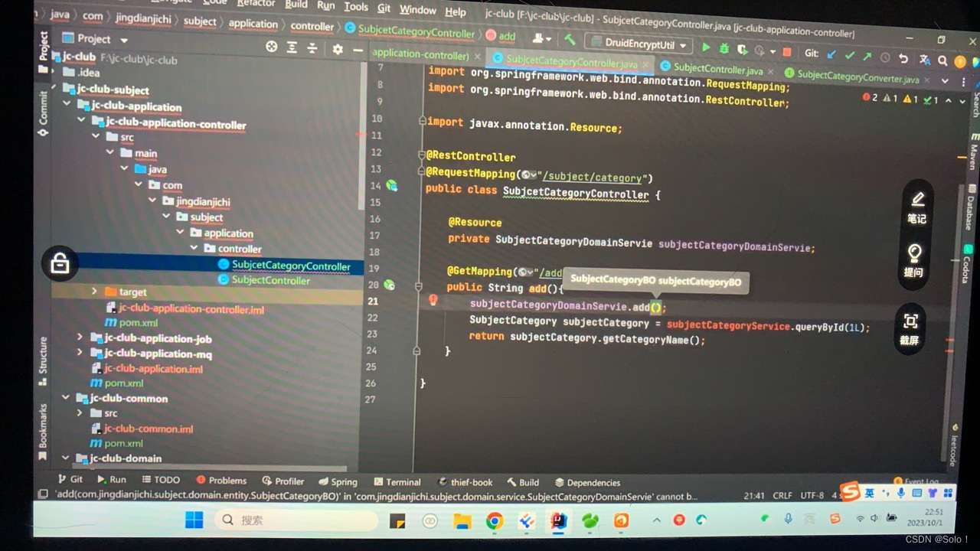Expand the jc-club-application-job module
Image resolution: width=980 pixels, height=551 pixels.
[x=80, y=337]
